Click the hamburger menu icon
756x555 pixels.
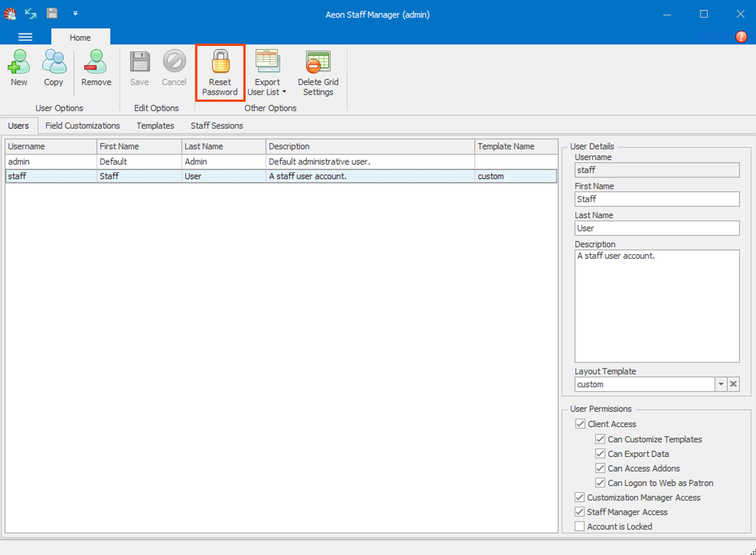(25, 36)
